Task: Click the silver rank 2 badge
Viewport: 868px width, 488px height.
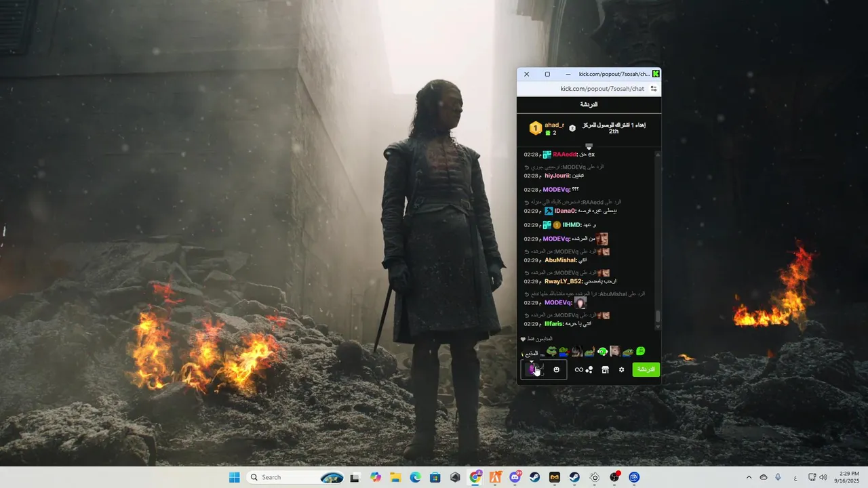Action: click(x=572, y=128)
